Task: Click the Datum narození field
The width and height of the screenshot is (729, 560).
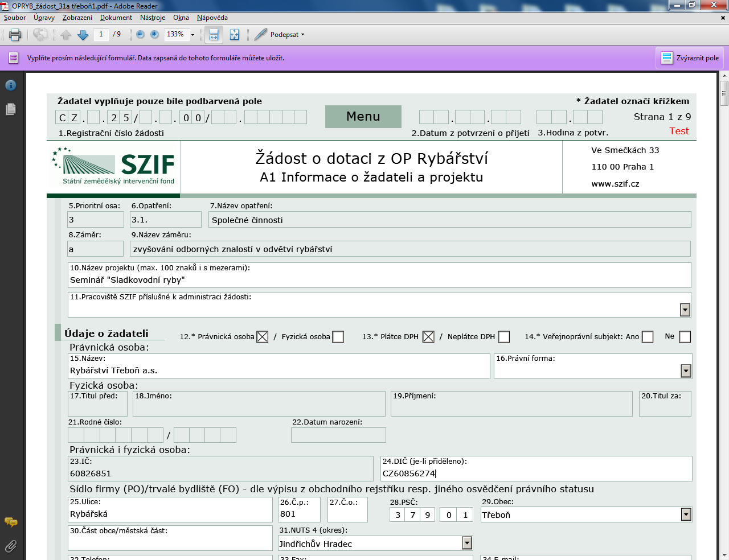Action: 338,435
